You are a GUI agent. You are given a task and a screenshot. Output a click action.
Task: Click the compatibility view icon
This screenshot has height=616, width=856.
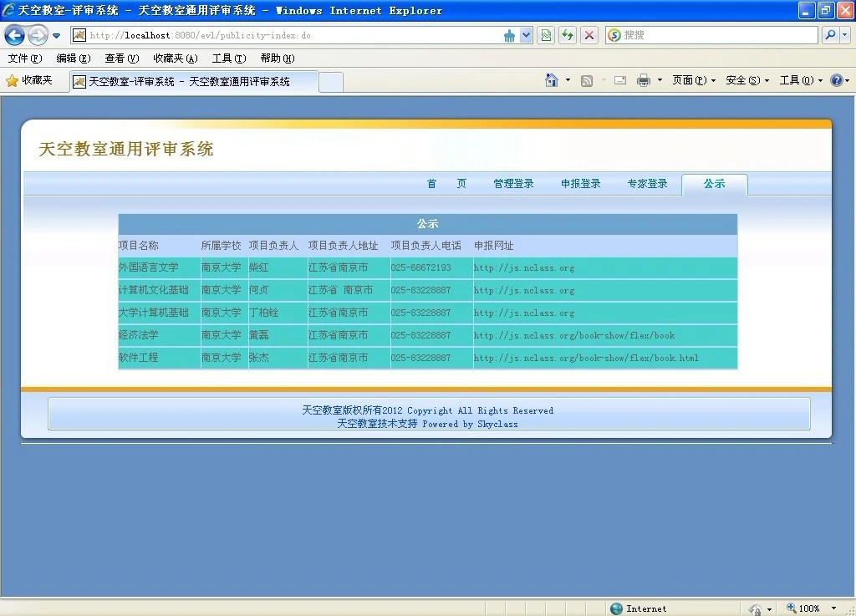point(545,35)
